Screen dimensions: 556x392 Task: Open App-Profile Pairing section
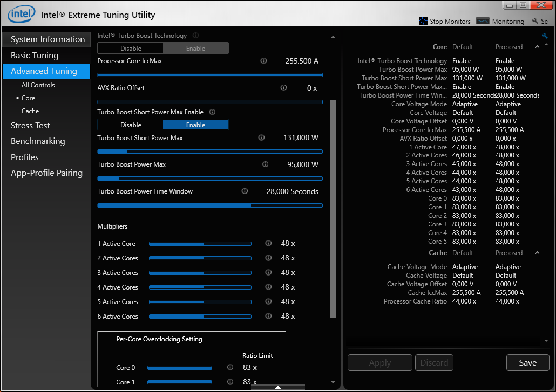tap(46, 173)
